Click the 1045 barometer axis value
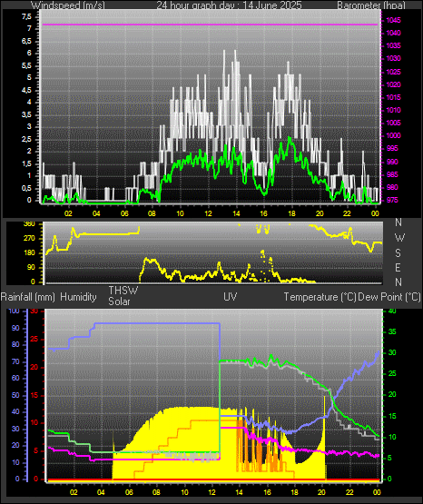Screen dimensions: 423x504 393,20
